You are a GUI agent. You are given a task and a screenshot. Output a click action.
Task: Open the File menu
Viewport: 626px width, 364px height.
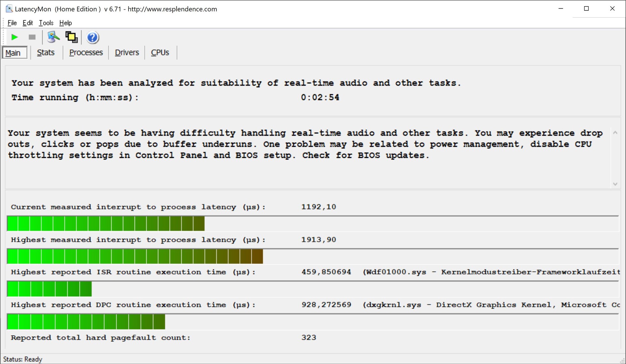[x=12, y=23]
